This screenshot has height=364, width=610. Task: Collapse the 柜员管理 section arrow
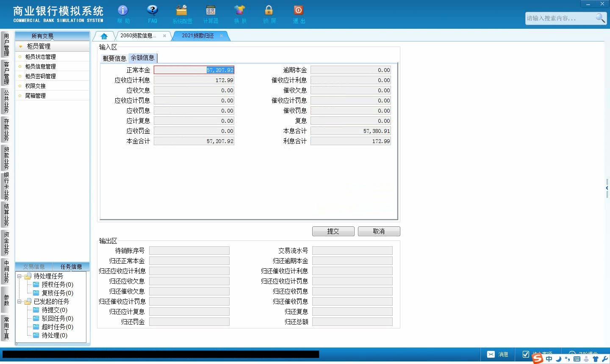click(x=21, y=47)
